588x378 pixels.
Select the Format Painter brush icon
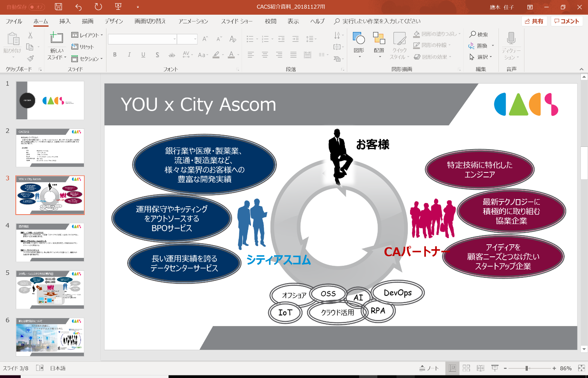tap(30, 58)
